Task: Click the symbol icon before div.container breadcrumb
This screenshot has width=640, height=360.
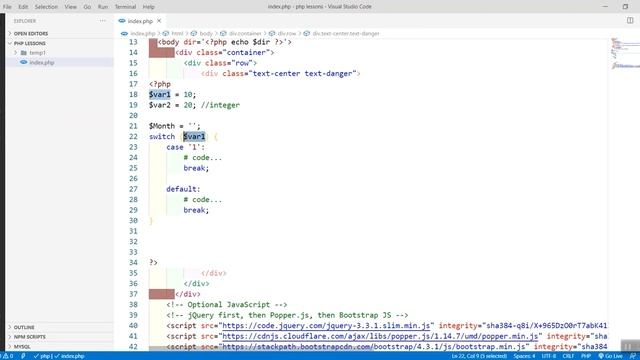Action: [x=223, y=33]
